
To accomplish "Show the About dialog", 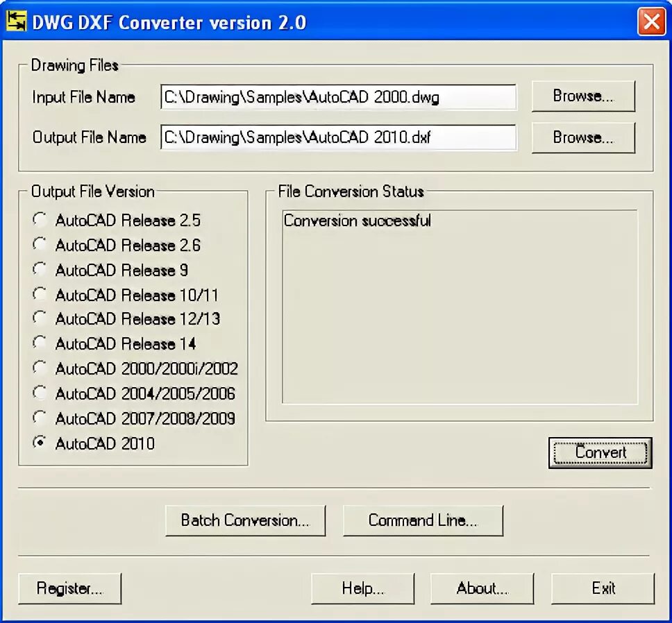I will 482,588.
